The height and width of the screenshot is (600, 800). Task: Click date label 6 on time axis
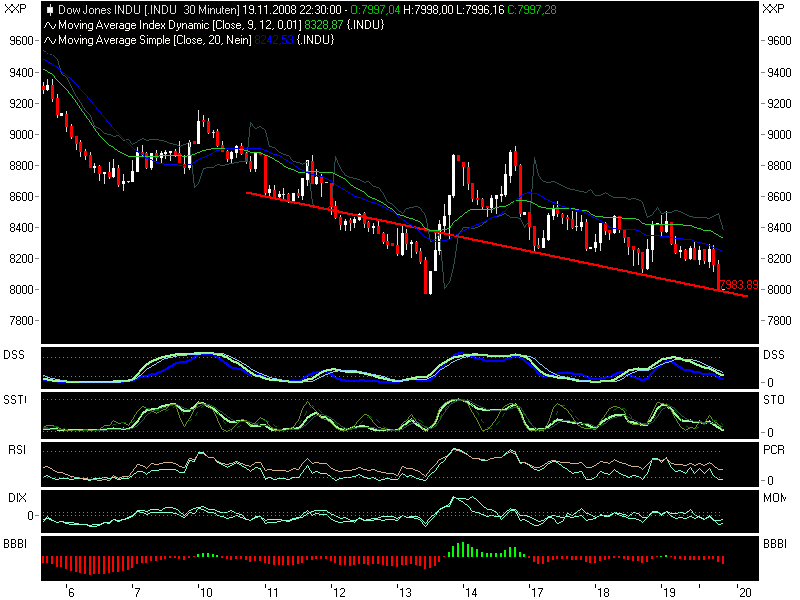coord(71,592)
